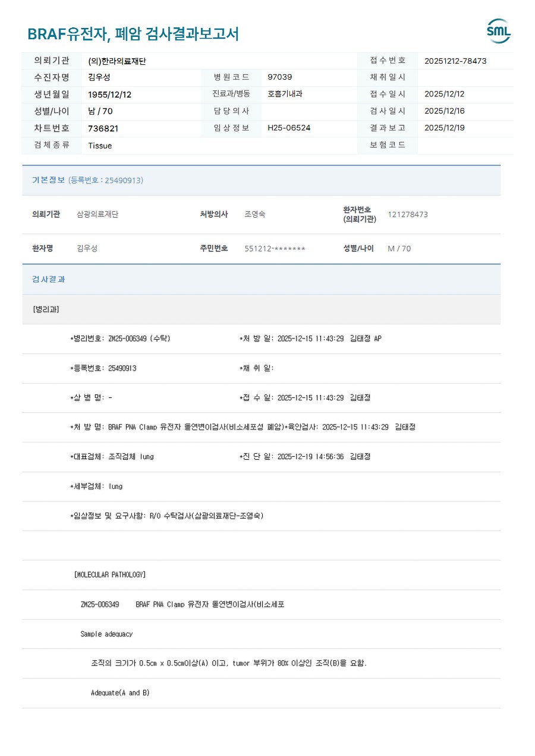Click the 접수일시 value 2025/12/12

coord(445,94)
